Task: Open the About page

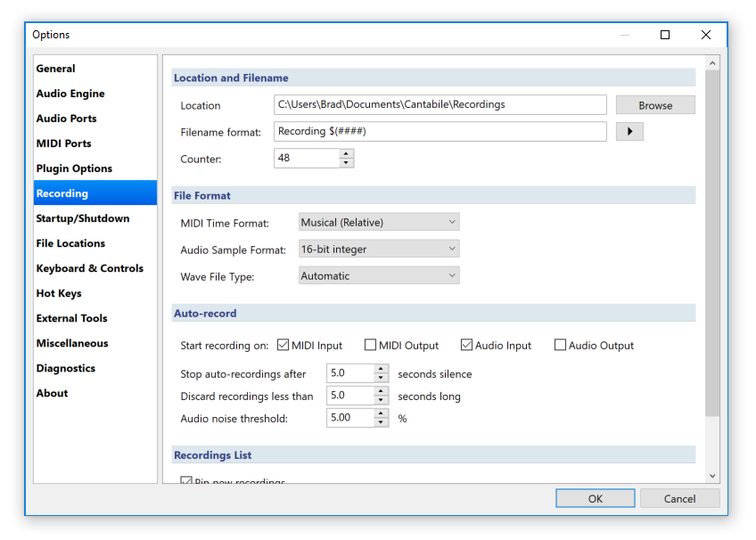Action: pyautogui.click(x=95, y=394)
